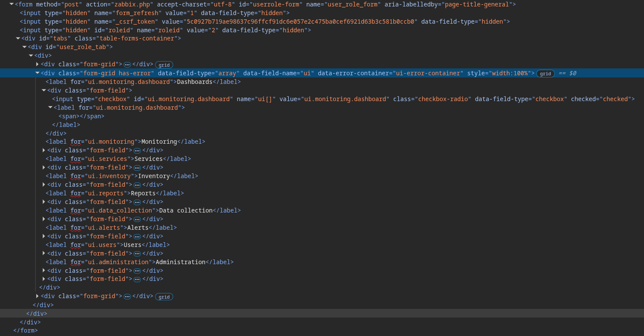Viewport: 644px width, 336px height.
Task: Select the checkbox input element line
Action: [302, 99]
